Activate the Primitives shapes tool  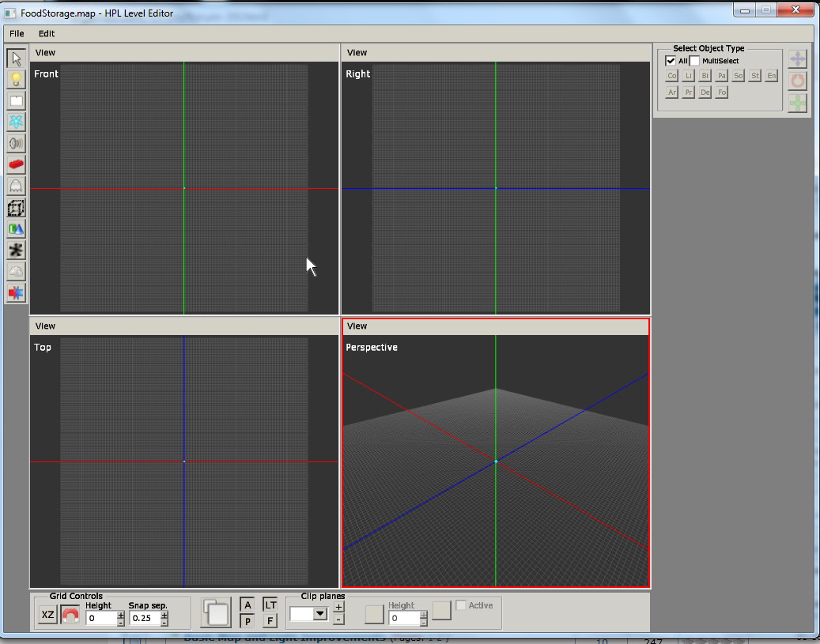pyautogui.click(x=16, y=229)
